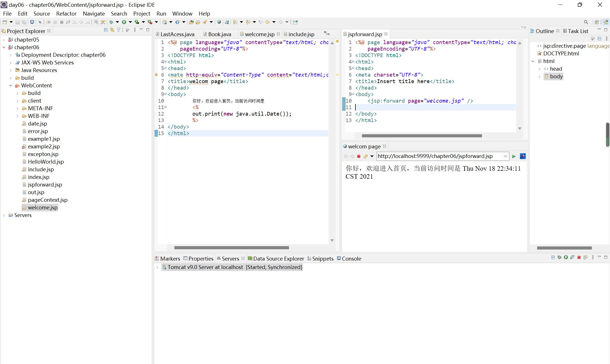This screenshot has height=364, width=610.
Task: Open welcome.jsp from Project Explorer
Action: point(43,207)
